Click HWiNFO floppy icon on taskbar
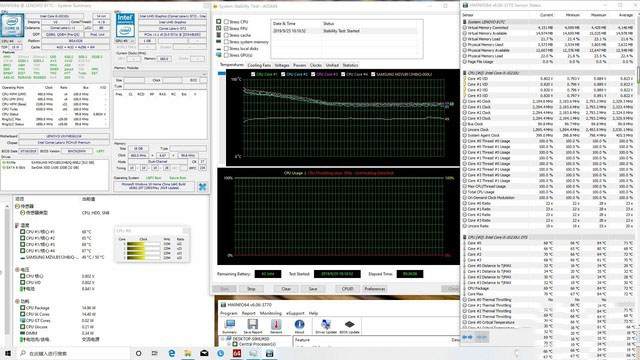Screen dimensions: 640x360 pos(269,353)
